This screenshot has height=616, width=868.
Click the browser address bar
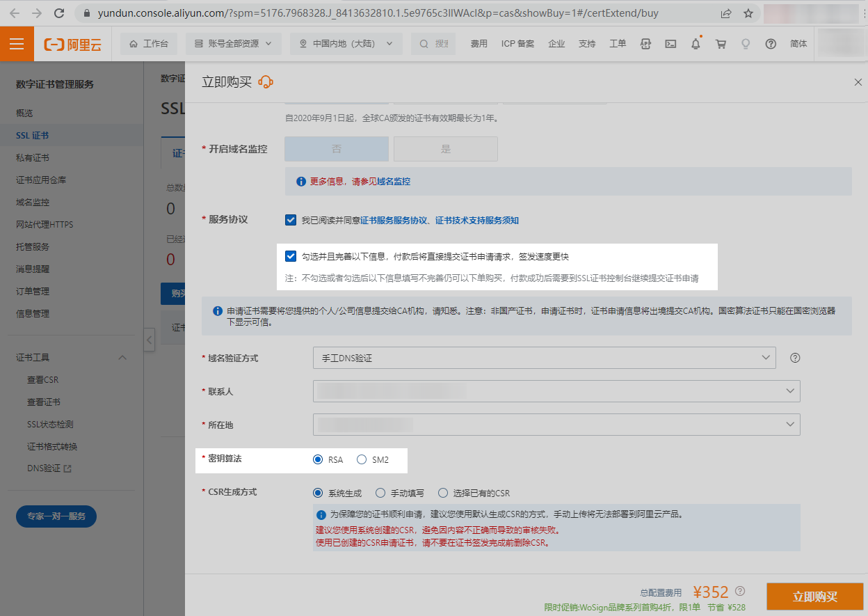coord(278,13)
